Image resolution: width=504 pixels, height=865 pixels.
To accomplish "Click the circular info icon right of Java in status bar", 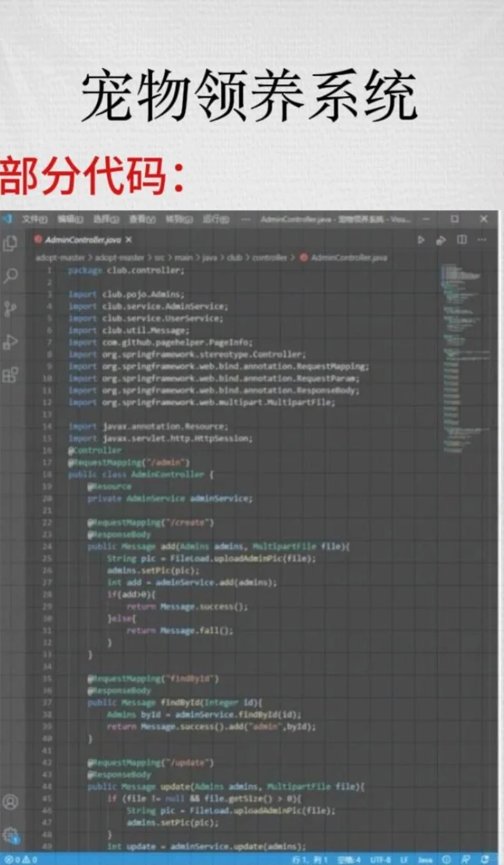I will point(446,860).
